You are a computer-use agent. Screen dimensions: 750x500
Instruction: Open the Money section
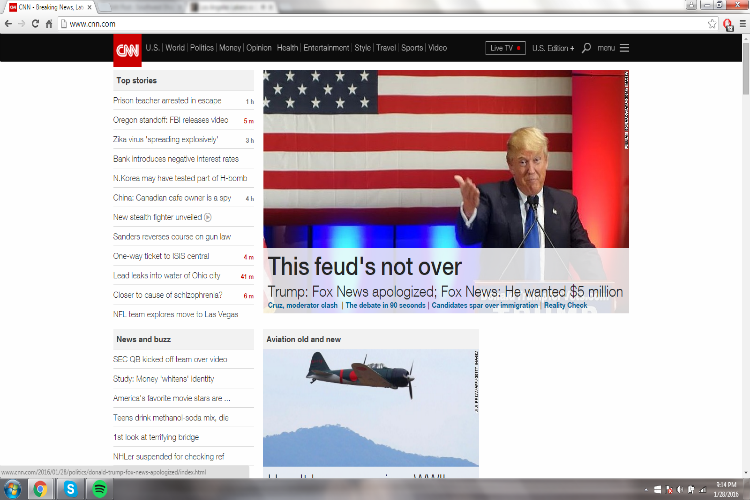point(230,47)
